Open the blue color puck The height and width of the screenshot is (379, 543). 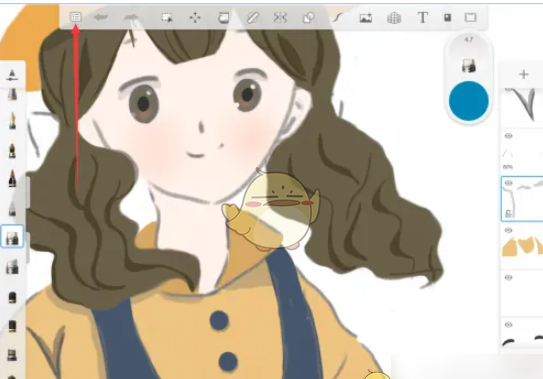tap(469, 101)
